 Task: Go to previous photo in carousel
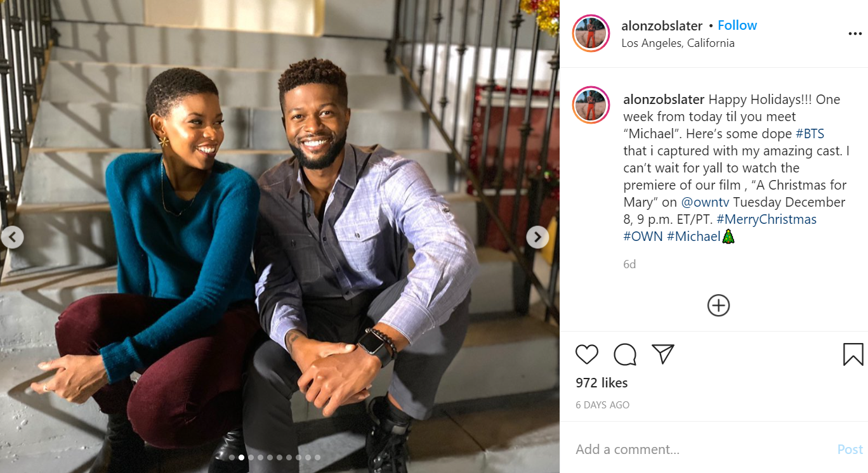click(12, 237)
